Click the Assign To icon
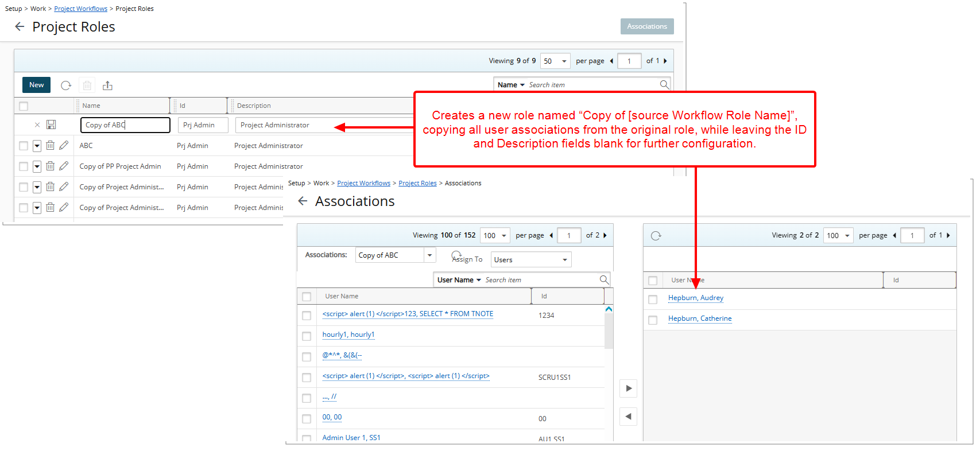Image resolution: width=980 pixels, height=451 pixels. coord(456,255)
